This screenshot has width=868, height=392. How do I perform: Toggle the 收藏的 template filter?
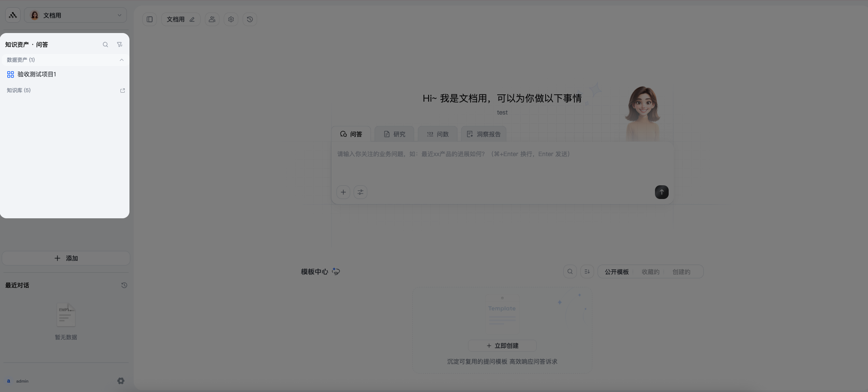pos(649,271)
